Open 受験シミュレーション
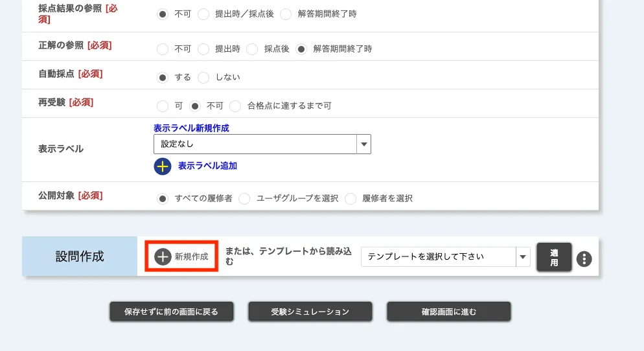This screenshot has height=351, width=644. pos(310,311)
